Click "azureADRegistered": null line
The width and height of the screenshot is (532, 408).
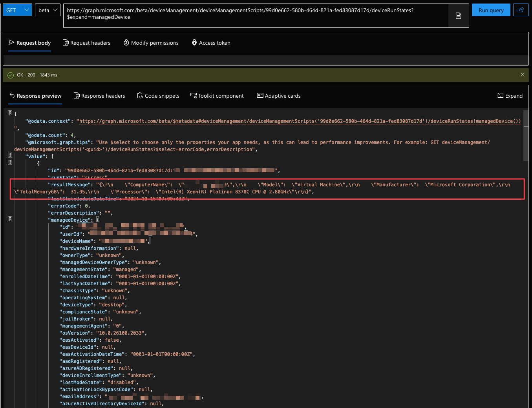(96, 368)
